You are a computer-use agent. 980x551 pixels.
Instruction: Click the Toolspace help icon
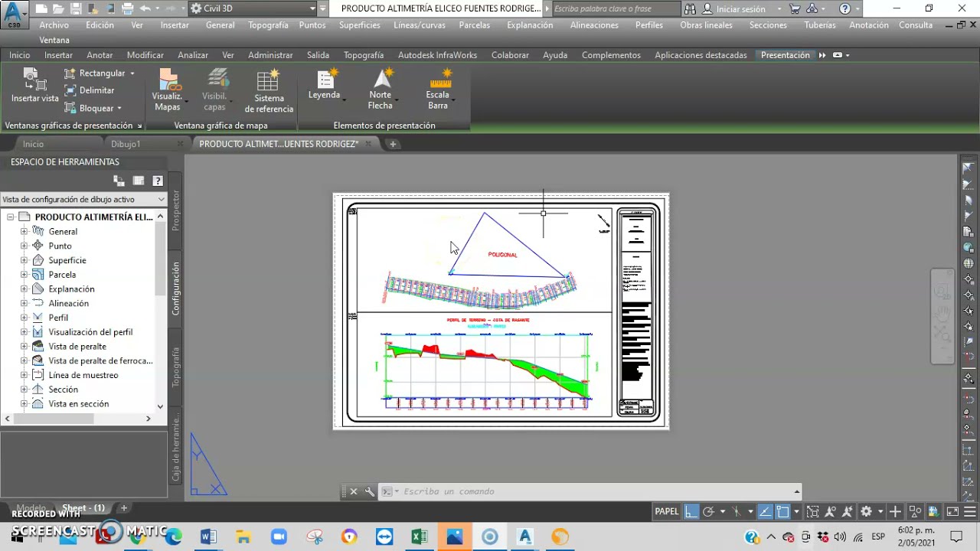point(158,181)
